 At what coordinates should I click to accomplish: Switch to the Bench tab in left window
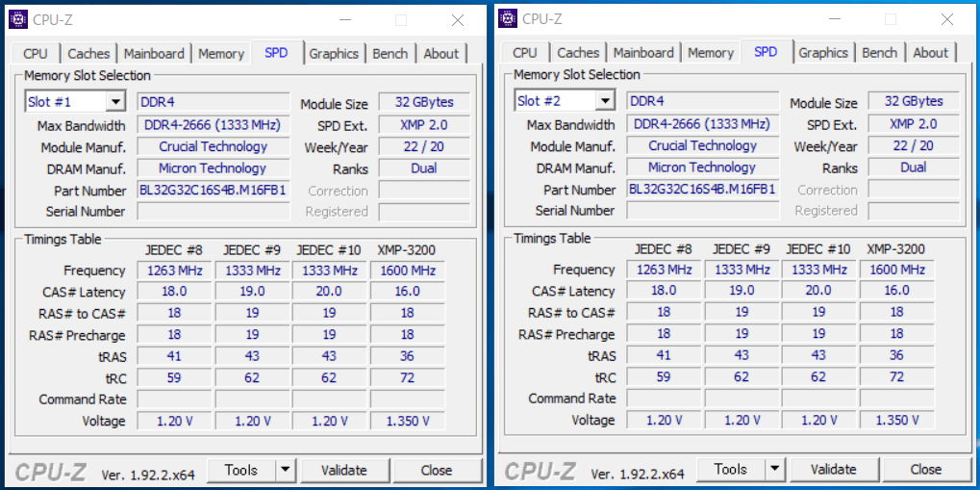(390, 54)
